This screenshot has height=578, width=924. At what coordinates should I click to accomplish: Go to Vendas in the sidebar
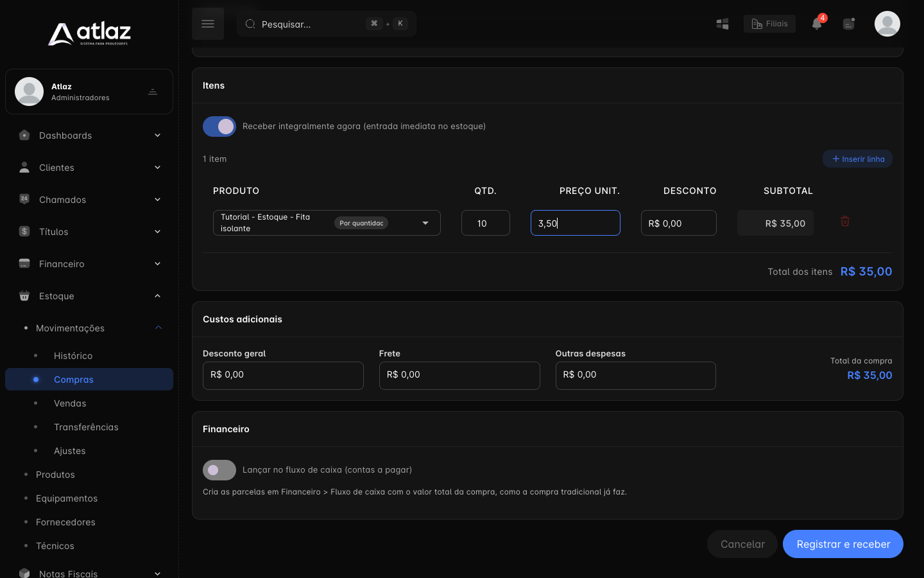pos(70,403)
